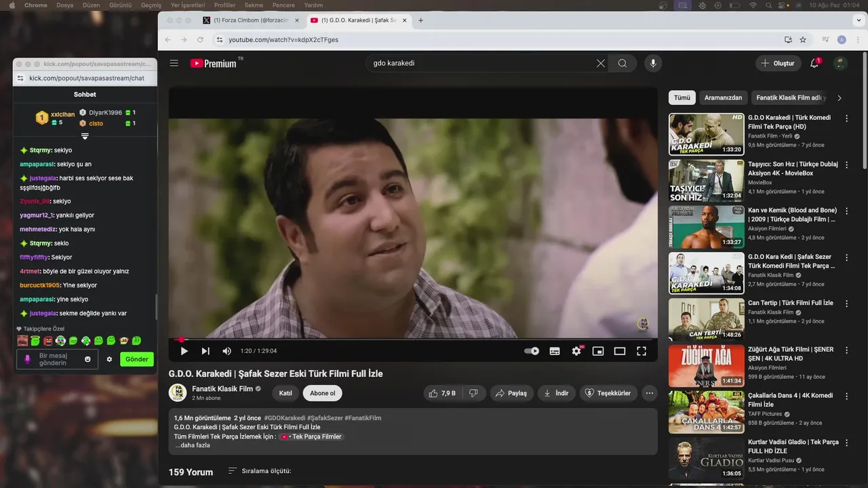Viewport: 868px width, 488px height.
Task: Click the Kick chat message input field
Action: pos(57,359)
